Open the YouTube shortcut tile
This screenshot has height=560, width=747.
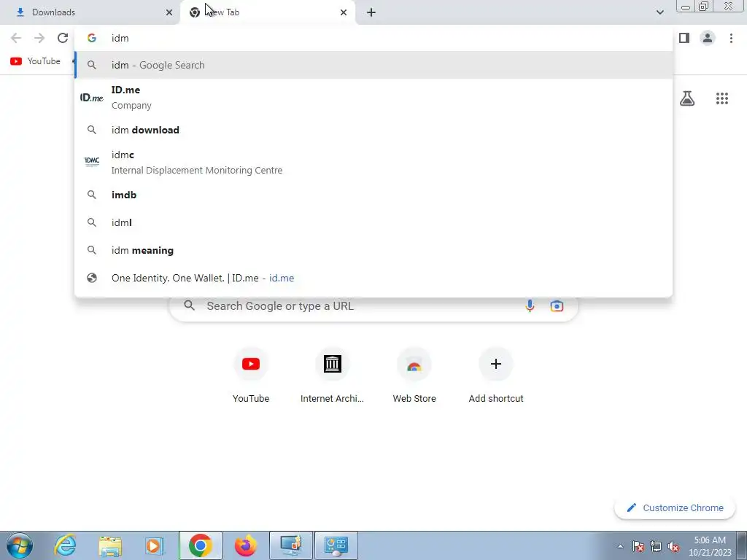(x=251, y=376)
